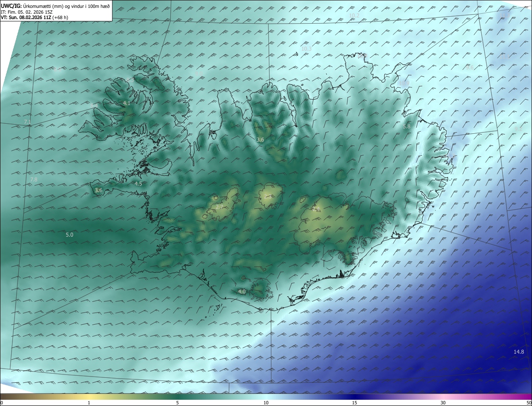Click the 4.5 value label on the map
This screenshot has height=406, width=532.
[138, 183]
